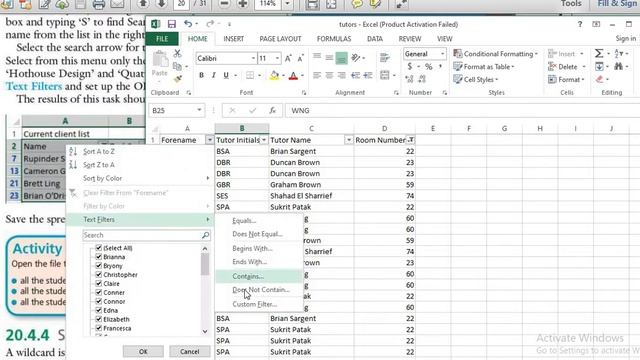Image resolution: width=640 pixels, height=360 pixels.
Task: Click the Format Painter brush icon
Action: (178, 79)
